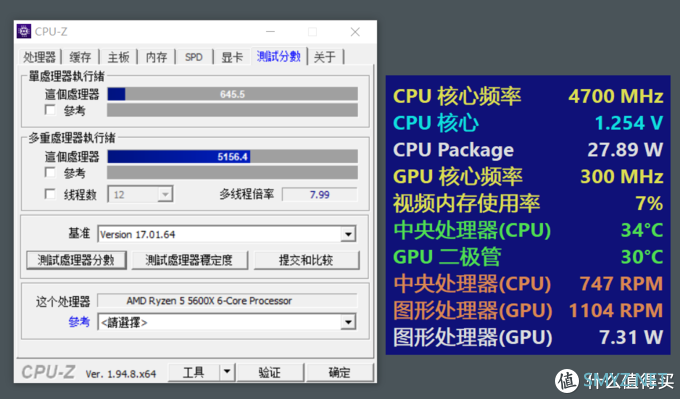This screenshot has width=680, height=399.
Task: Click the GPU 核心频率 300 MHz reading
Action: point(528,177)
